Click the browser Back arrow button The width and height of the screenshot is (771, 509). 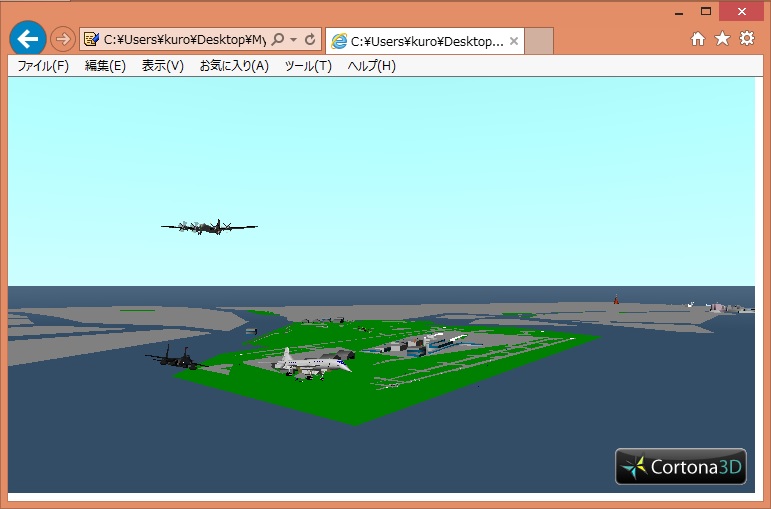pyautogui.click(x=27, y=39)
